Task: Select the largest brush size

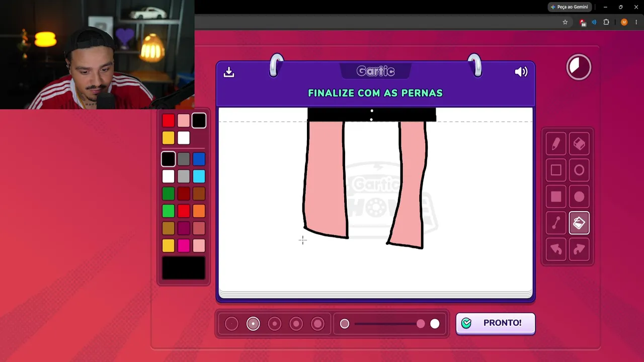Action: point(318,324)
